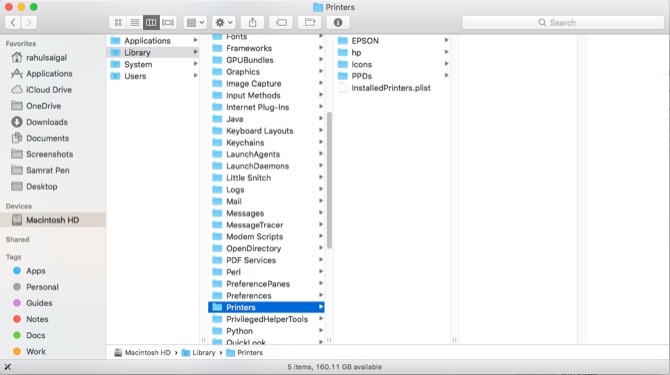Click Printers in the path bar

coord(245,353)
